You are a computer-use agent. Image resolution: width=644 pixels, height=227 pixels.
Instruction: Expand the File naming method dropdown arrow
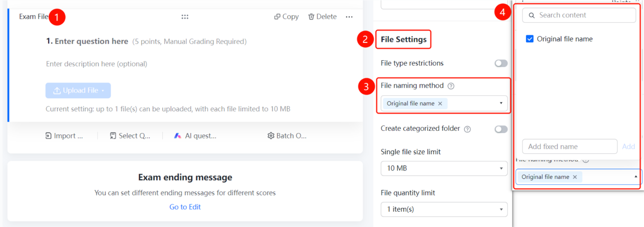pos(501,103)
